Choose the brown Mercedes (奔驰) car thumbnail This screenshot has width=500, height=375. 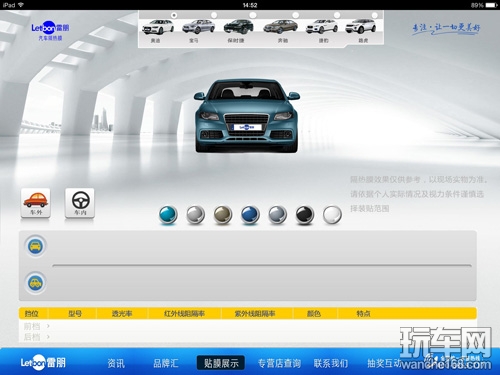(281, 27)
